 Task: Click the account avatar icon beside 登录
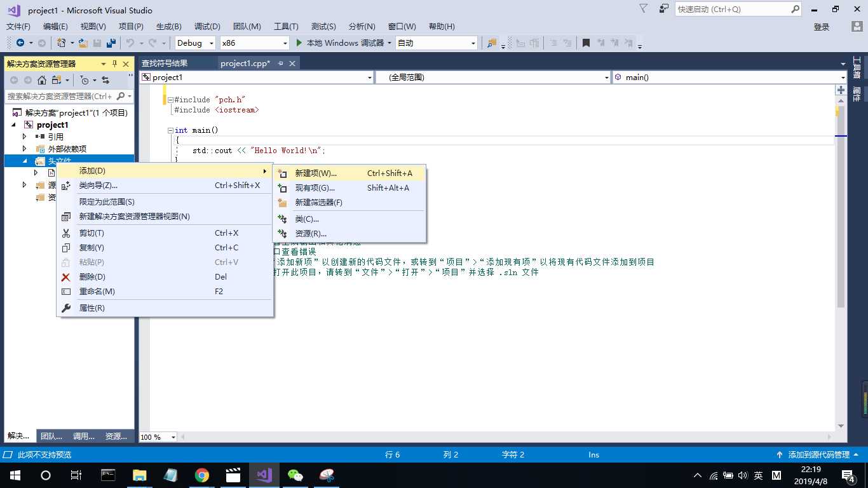(x=857, y=26)
